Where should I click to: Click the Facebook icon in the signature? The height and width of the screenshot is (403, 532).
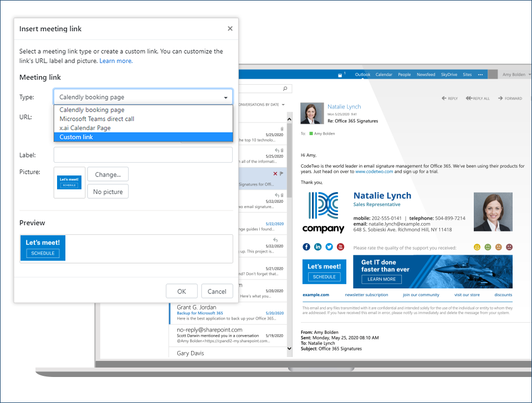point(306,247)
